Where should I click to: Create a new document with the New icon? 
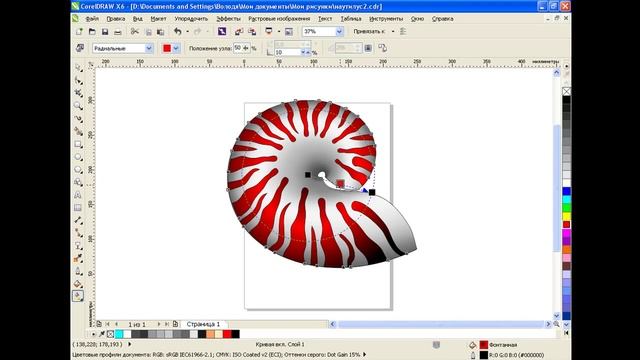pos(79,31)
